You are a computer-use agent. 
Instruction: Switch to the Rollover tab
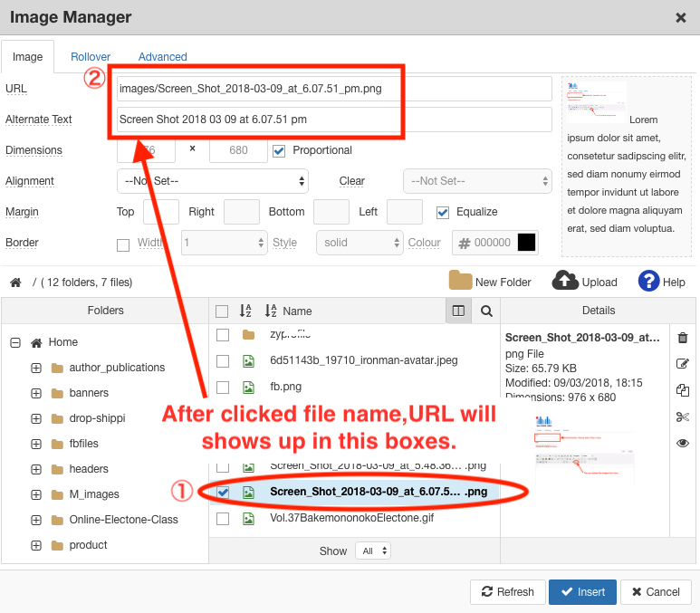click(x=91, y=57)
